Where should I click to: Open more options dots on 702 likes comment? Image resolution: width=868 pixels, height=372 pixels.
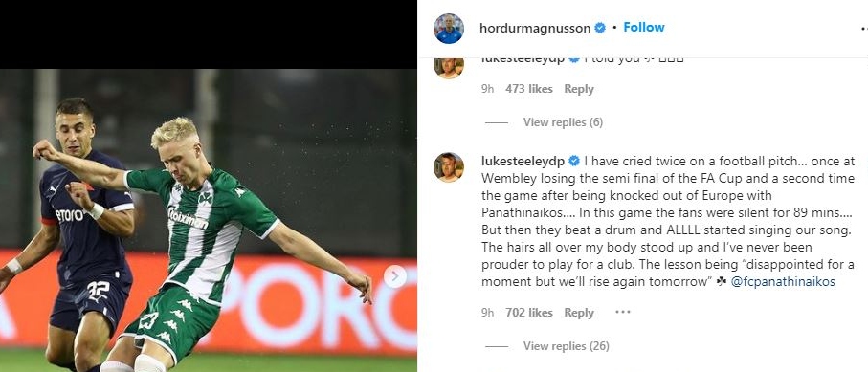(x=623, y=312)
